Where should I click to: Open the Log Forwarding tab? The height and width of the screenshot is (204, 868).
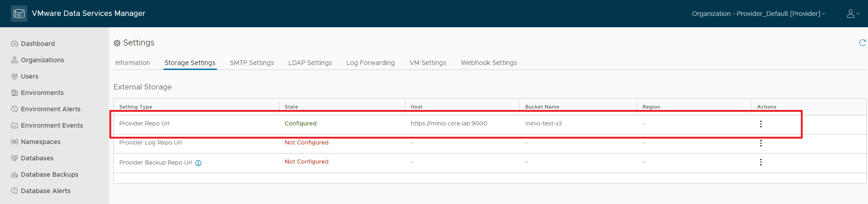(370, 63)
